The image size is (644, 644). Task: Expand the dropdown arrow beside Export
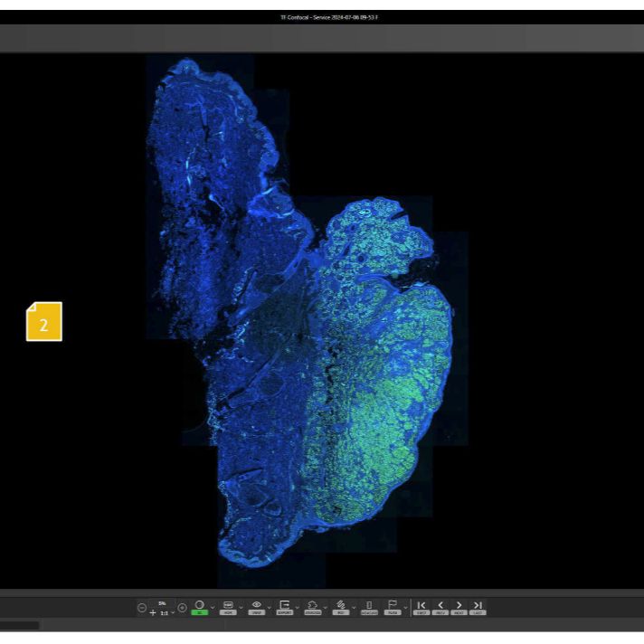(298, 607)
